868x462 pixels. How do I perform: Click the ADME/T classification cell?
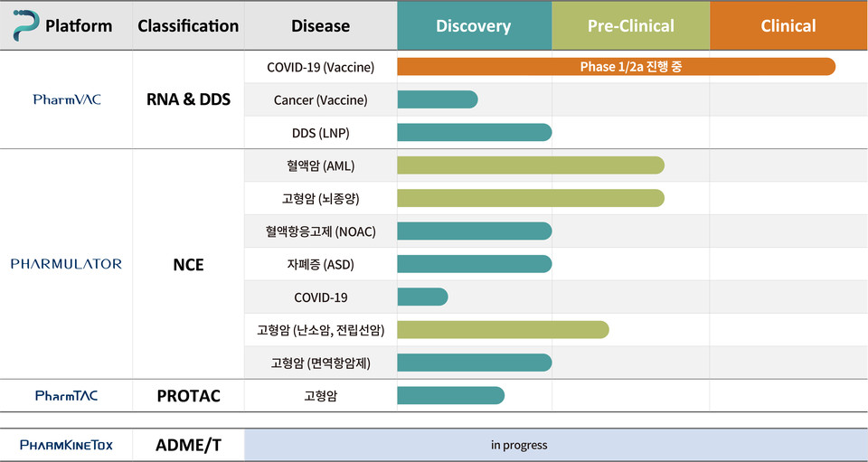point(188,445)
